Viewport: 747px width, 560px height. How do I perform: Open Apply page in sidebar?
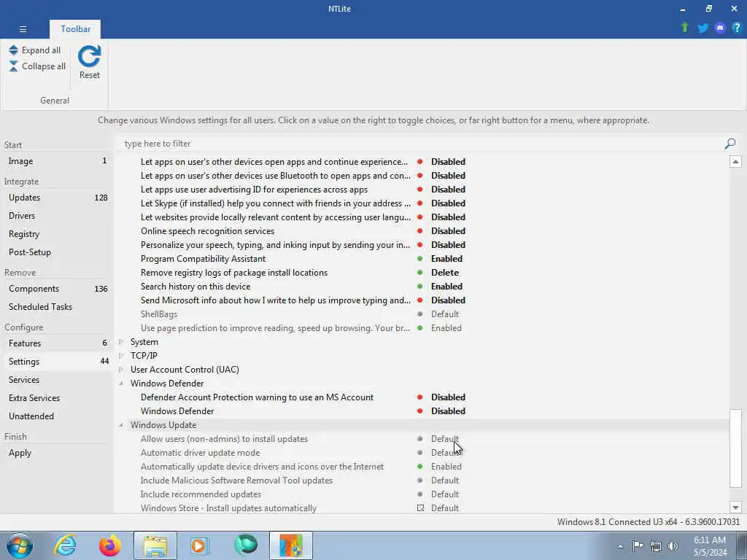(x=56, y=453)
